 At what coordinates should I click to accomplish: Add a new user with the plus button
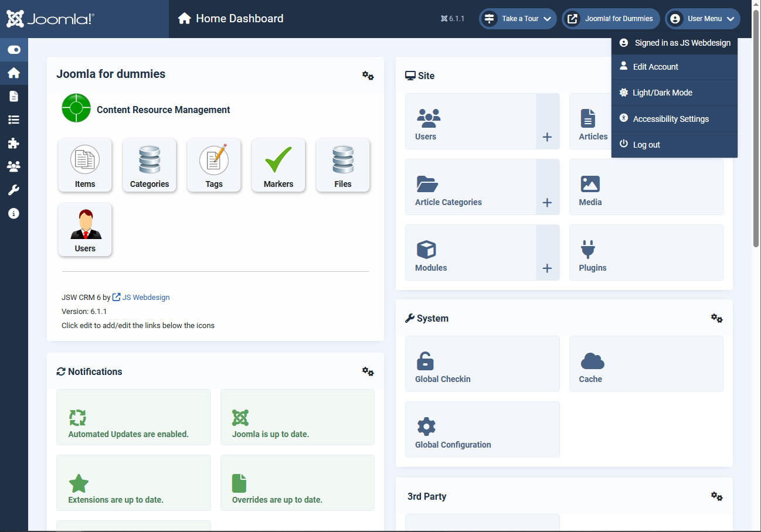(548, 121)
